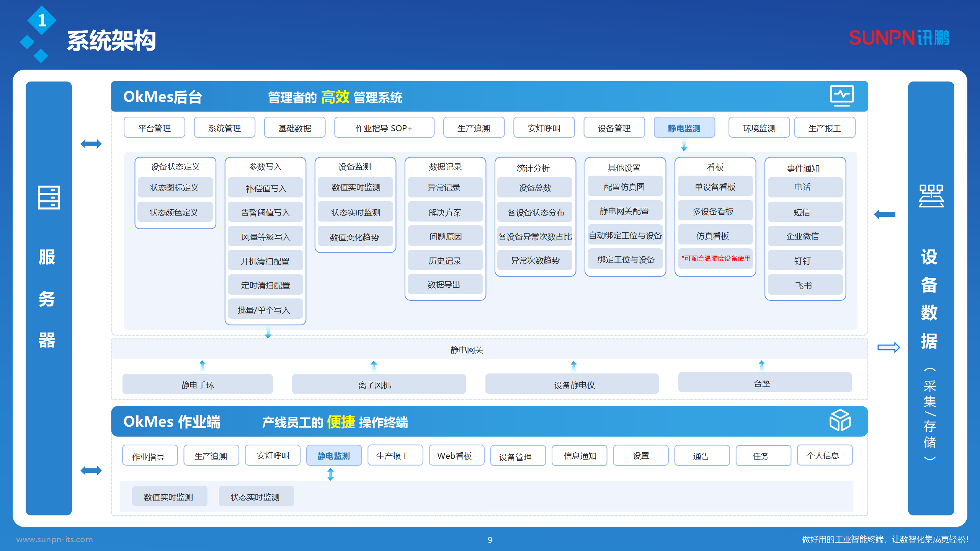Enable the highlighted 静电监测 module in the backend row
Viewport: 980px width, 551px height.
(684, 127)
